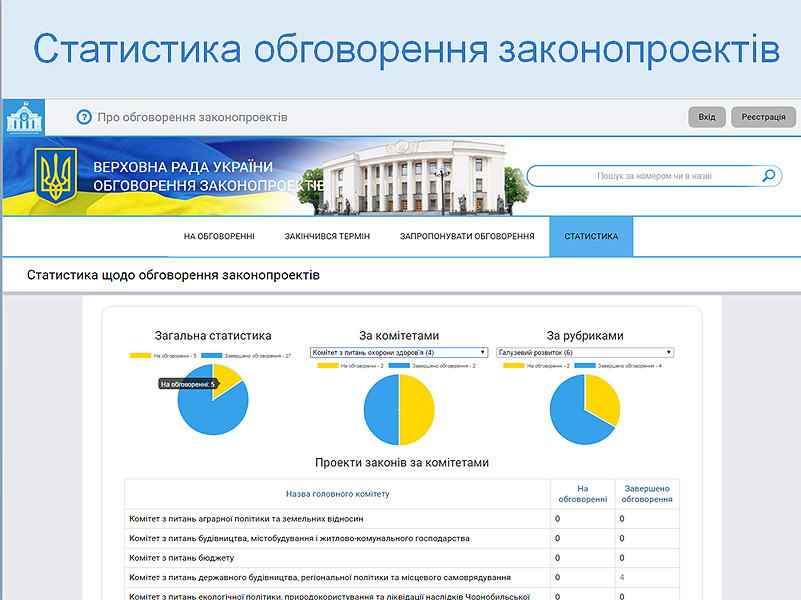Toggle yellow 'На обговоренні - 2' legend under rubrics
This screenshot has width=801, height=600.
(536, 366)
